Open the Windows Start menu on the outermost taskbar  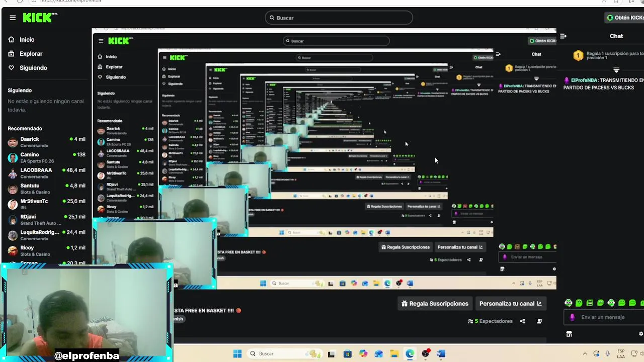coord(237,353)
